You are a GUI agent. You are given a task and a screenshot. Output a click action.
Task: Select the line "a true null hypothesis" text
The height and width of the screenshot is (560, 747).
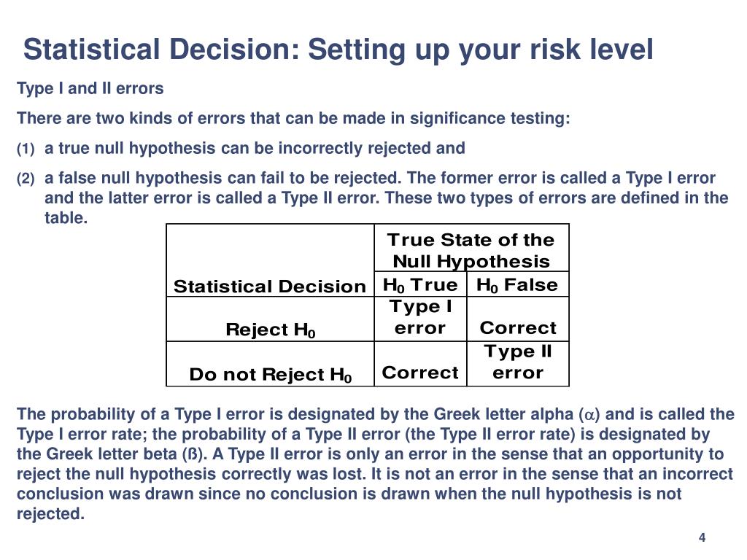click(x=255, y=149)
